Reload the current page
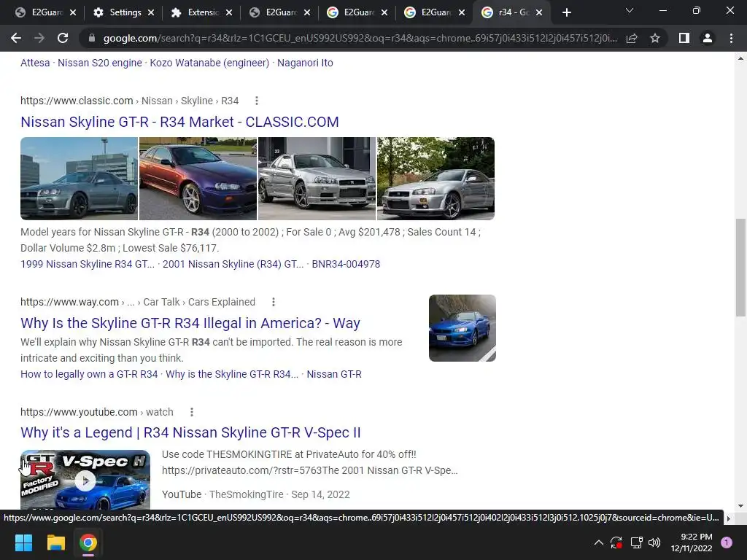This screenshot has width=747, height=560. 63,38
